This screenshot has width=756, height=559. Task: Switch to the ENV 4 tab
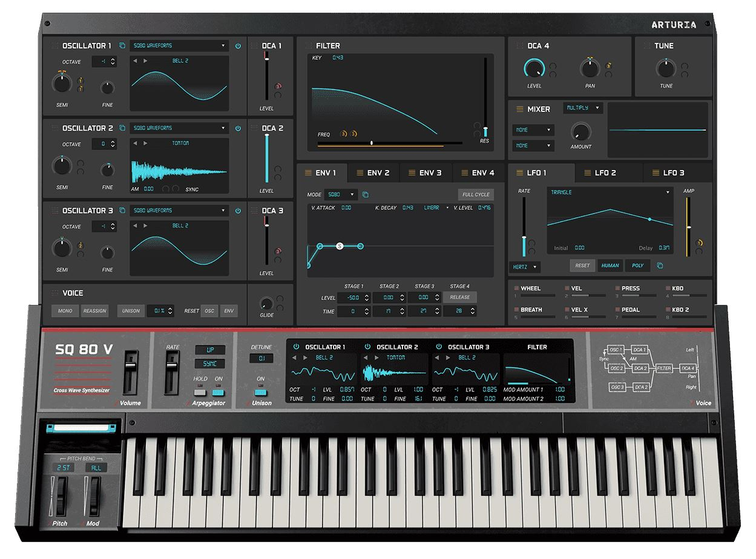(x=478, y=173)
